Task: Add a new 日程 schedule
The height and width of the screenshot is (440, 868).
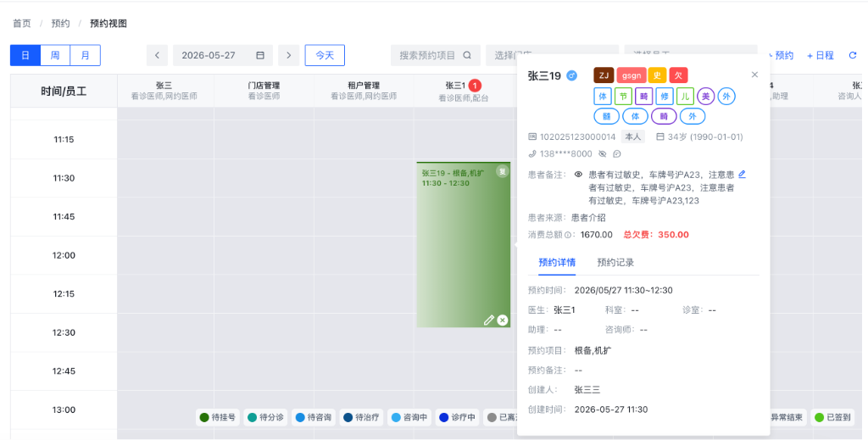Action: (x=821, y=55)
